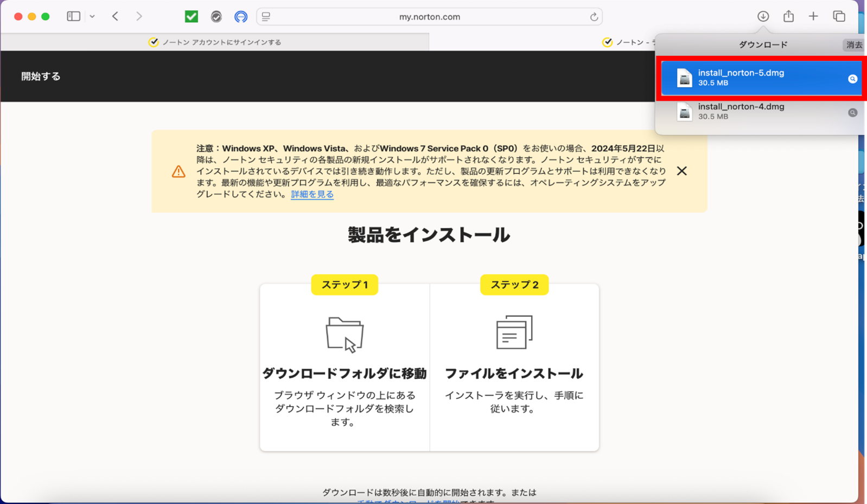Show install_norton-4.dmg in Finder

[x=852, y=113]
